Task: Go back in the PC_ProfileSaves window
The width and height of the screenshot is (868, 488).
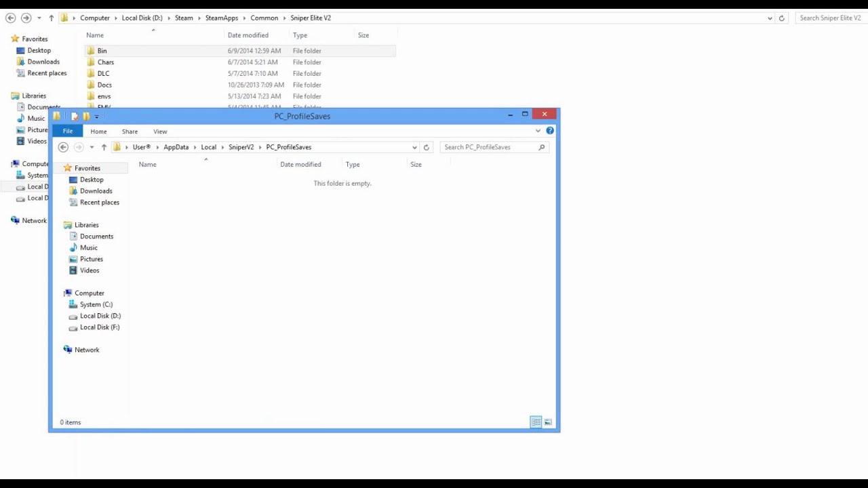Action: (63, 147)
